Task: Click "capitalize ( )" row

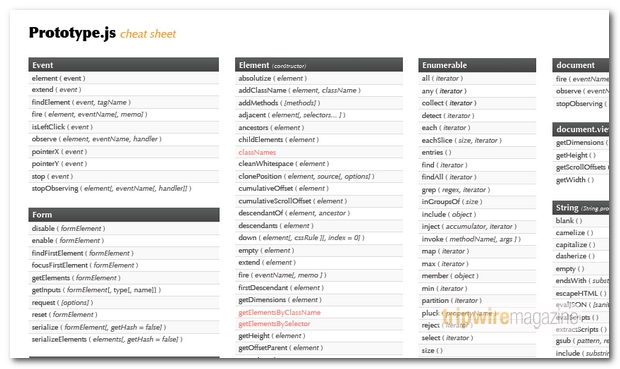Action: pyautogui.click(x=580, y=245)
